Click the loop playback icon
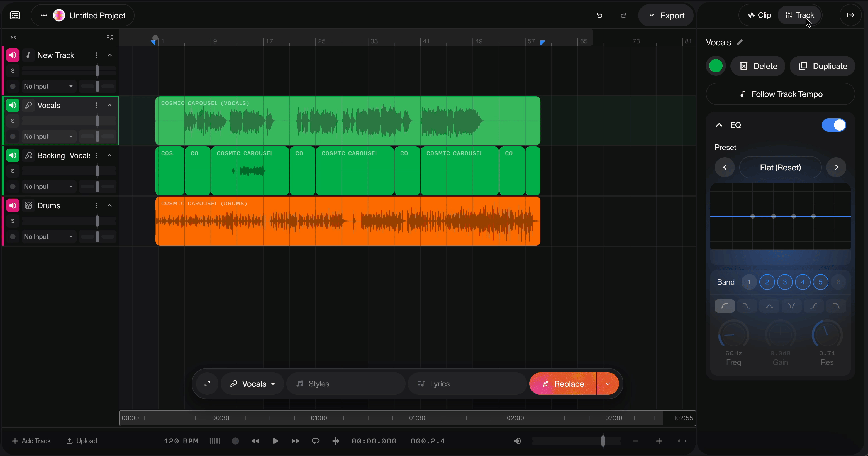The width and height of the screenshot is (868, 456). point(315,441)
